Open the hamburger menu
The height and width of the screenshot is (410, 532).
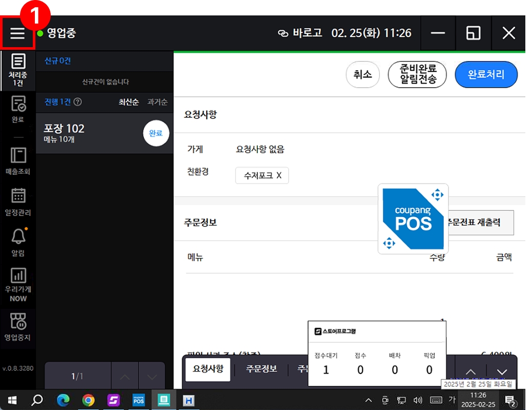tap(17, 33)
